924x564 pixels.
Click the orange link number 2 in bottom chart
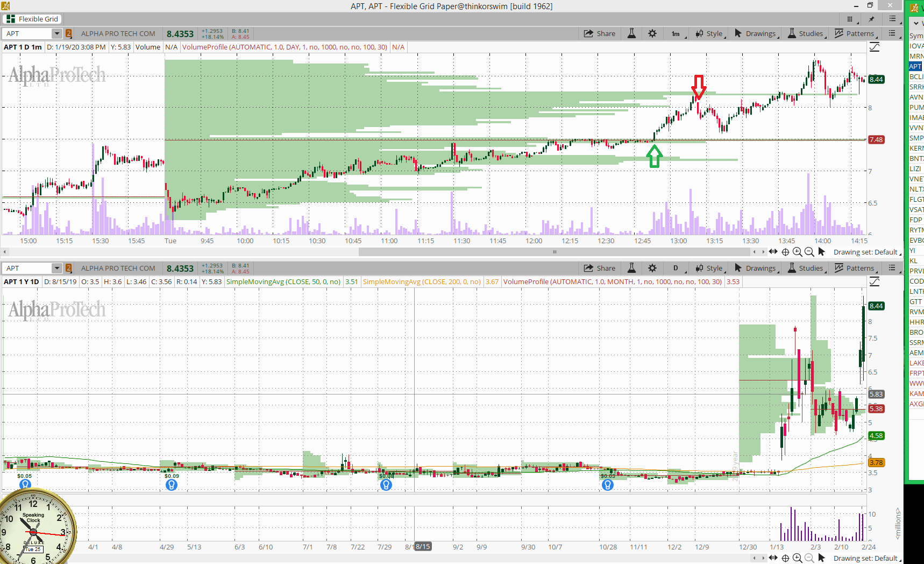(x=69, y=268)
